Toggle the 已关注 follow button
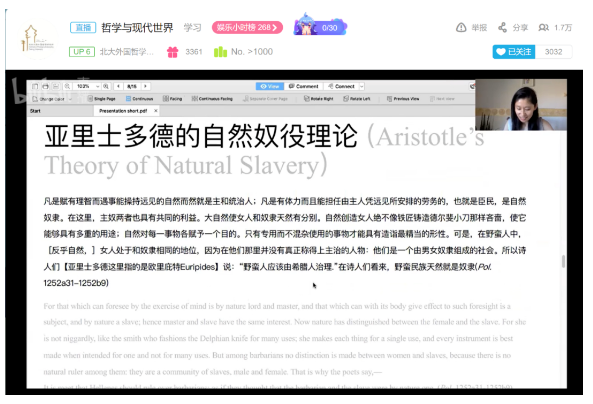 514,52
